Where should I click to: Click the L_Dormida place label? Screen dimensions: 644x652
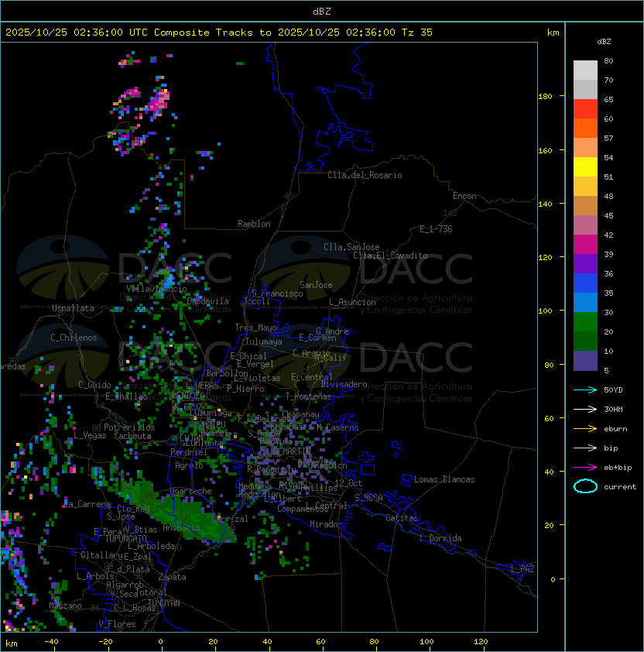pos(440,538)
